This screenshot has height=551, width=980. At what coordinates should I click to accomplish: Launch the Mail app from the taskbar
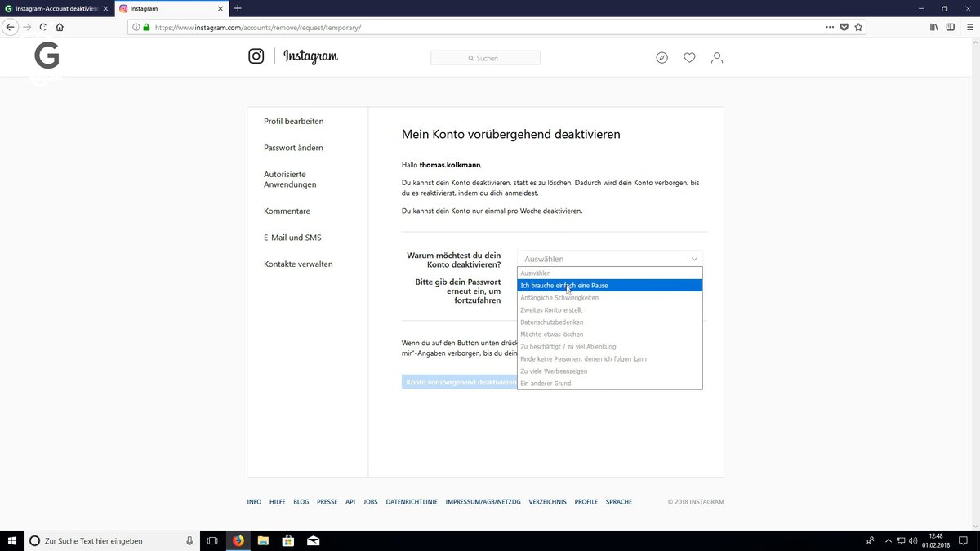click(314, 540)
